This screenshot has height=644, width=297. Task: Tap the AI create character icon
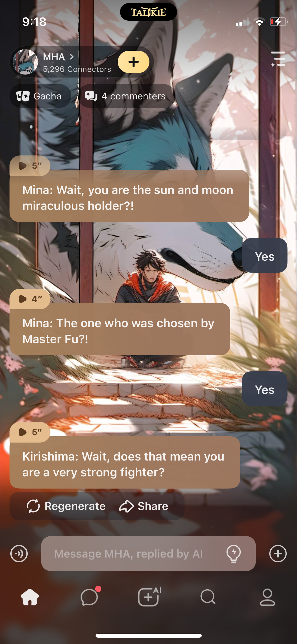coord(149,597)
